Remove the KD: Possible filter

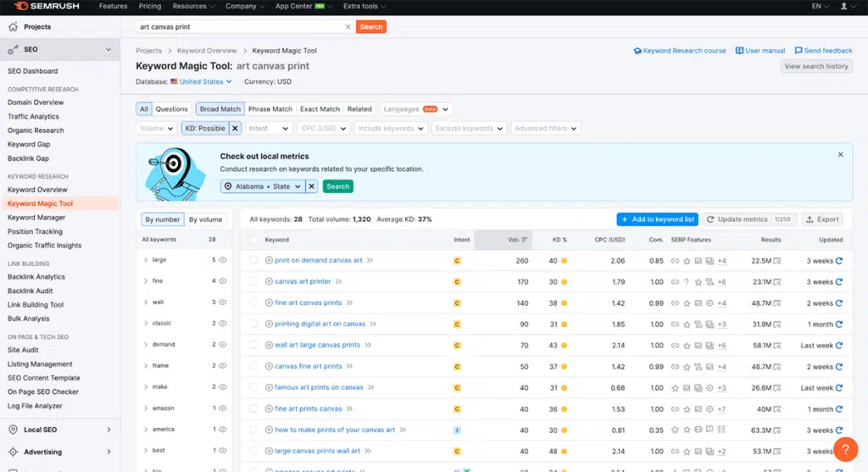(x=236, y=128)
